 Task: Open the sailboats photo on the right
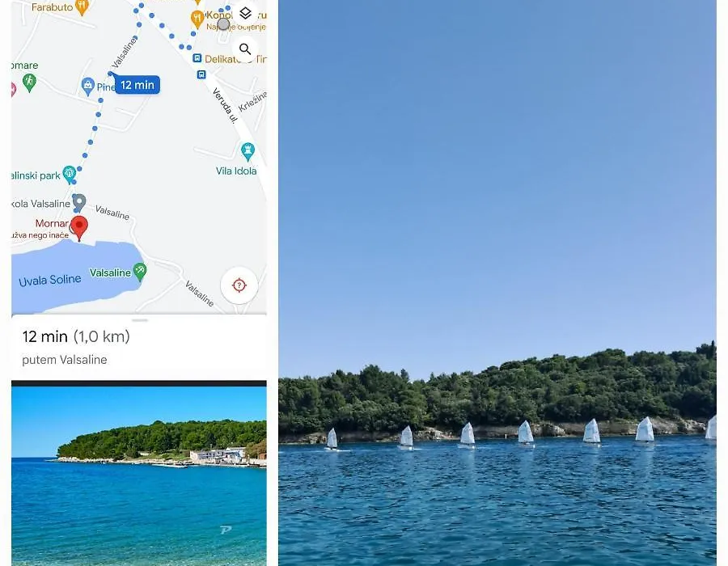coord(497,283)
